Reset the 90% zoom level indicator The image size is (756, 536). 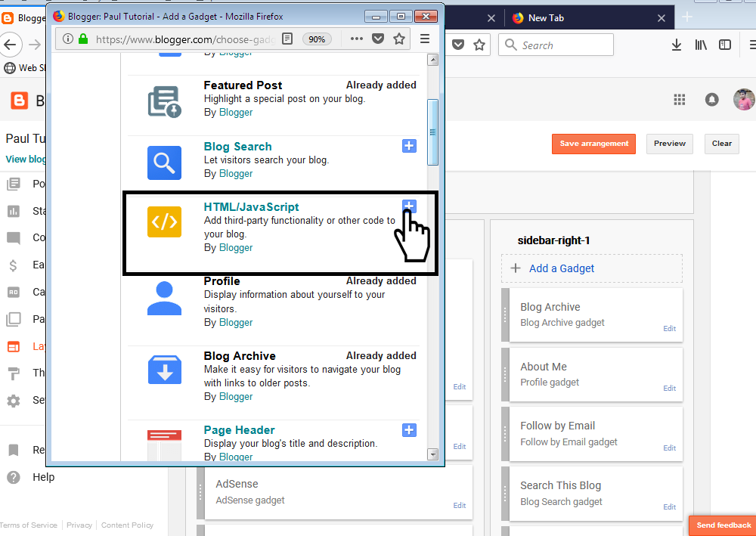coord(317,39)
